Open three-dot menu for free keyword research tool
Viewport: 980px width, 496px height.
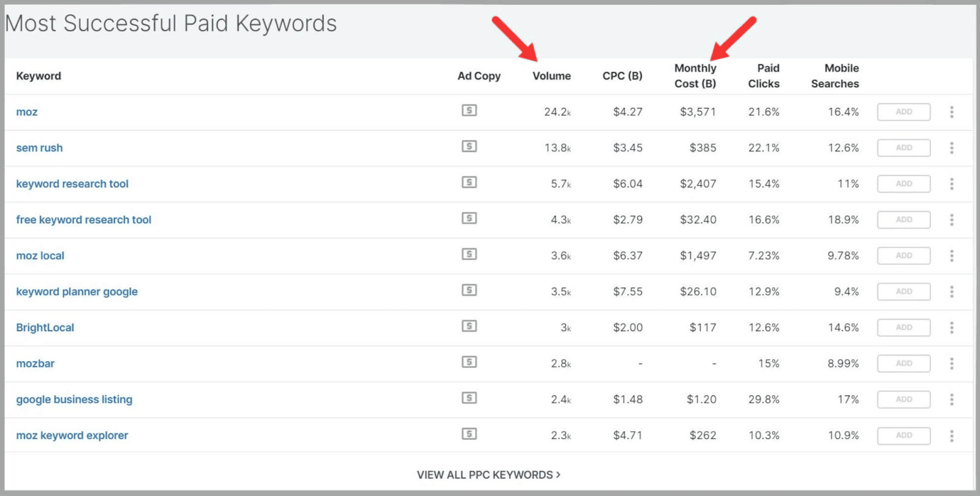tap(952, 219)
